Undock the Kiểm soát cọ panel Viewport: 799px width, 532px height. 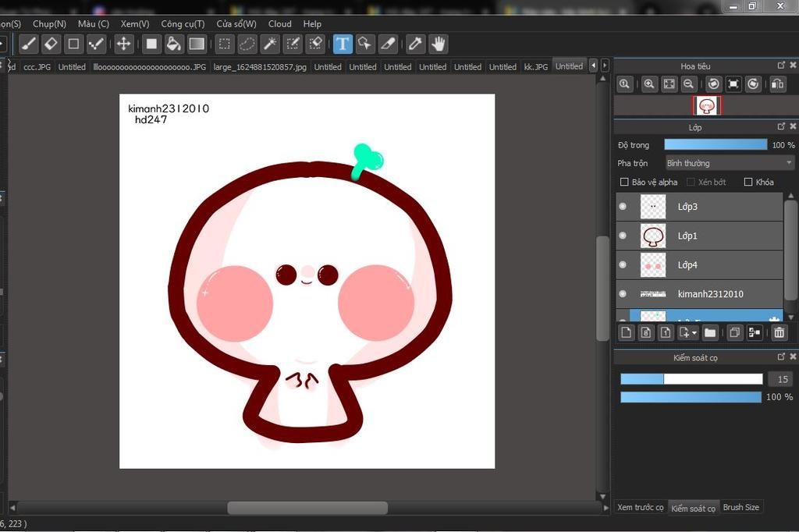(x=781, y=356)
